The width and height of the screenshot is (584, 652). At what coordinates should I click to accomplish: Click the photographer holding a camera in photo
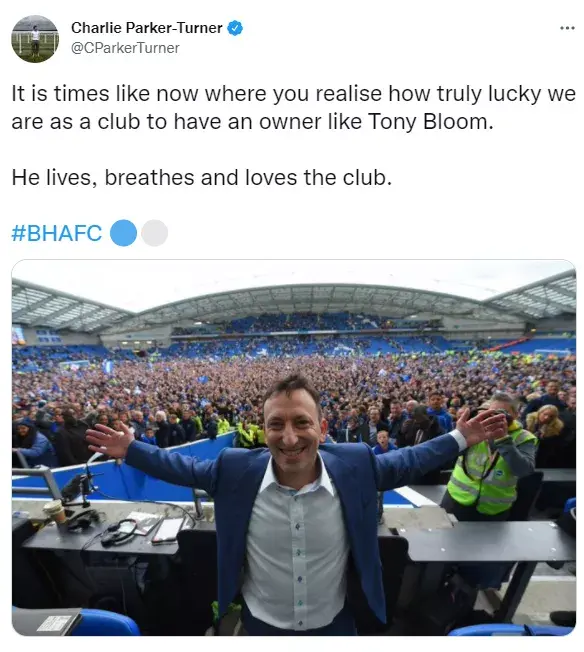coord(493,453)
